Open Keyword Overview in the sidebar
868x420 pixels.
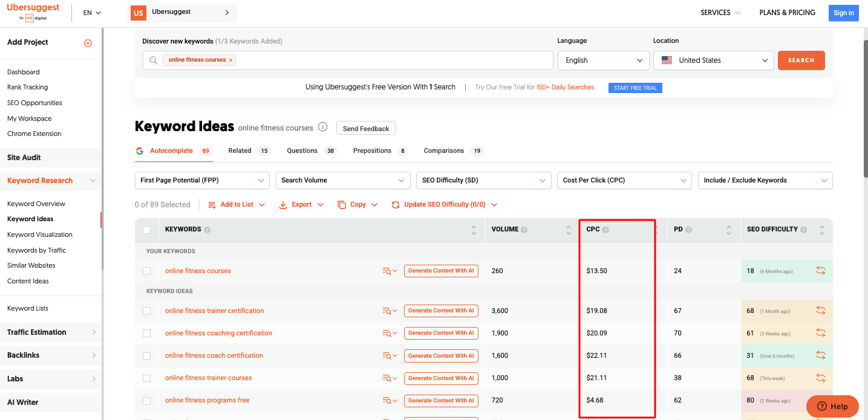tap(36, 204)
